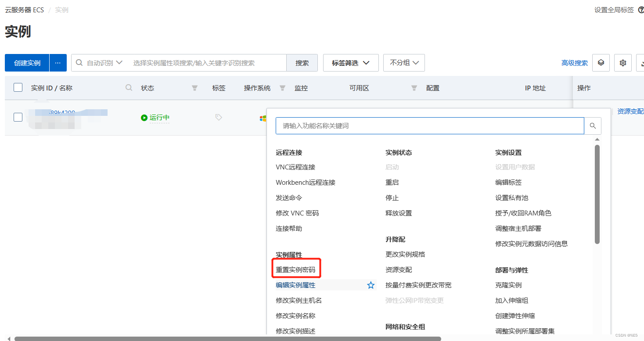Viewport: 644px width, 341px height.
Task: Select 编辑实例属性 menu entry
Action: point(295,285)
